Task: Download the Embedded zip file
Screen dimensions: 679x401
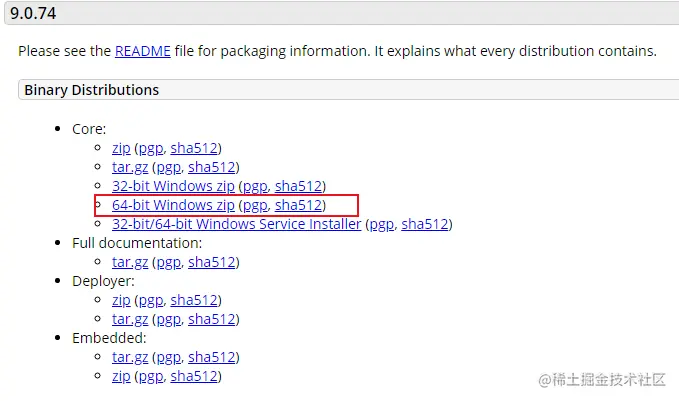Action: click(121, 376)
